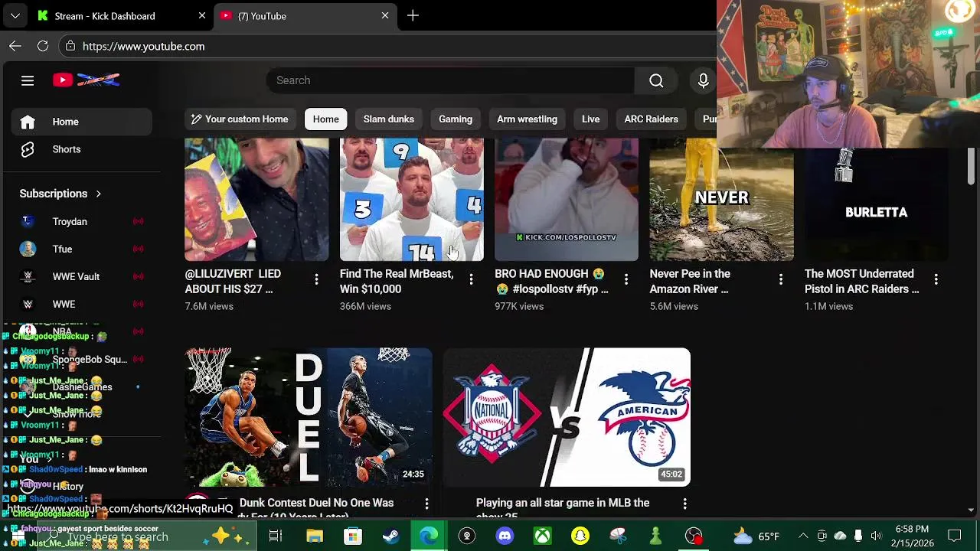980x551 pixels.
Task: Click into the YouTube search field
Action: [x=450, y=80]
